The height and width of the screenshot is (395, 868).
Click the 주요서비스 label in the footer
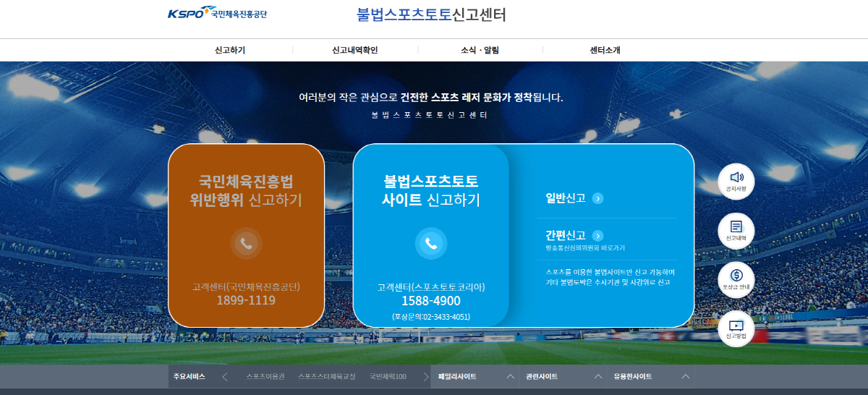[x=190, y=376]
